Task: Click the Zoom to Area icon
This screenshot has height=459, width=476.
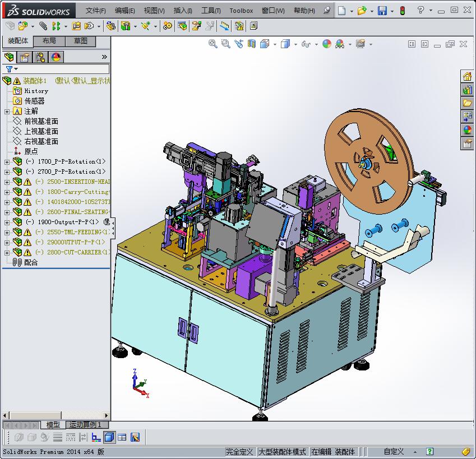Action: point(225,44)
